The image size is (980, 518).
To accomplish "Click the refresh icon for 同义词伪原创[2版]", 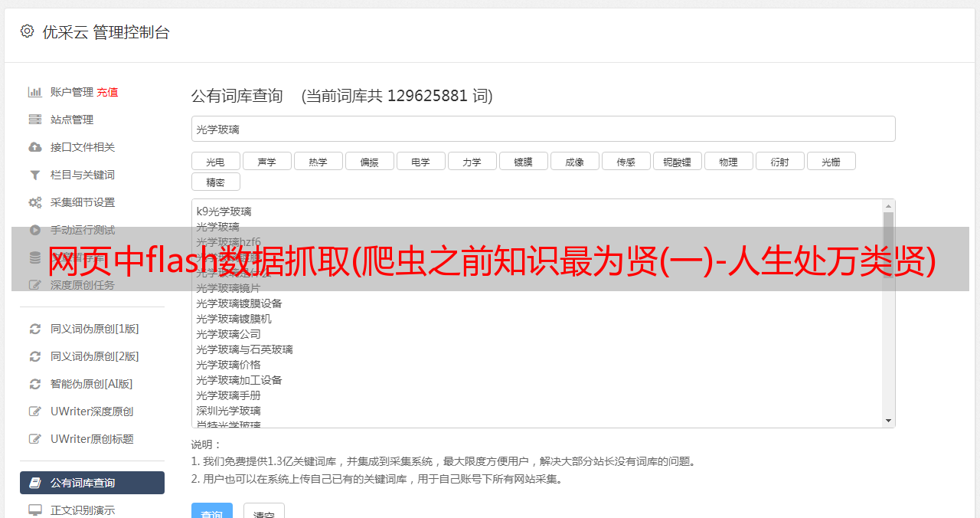I will coord(35,356).
